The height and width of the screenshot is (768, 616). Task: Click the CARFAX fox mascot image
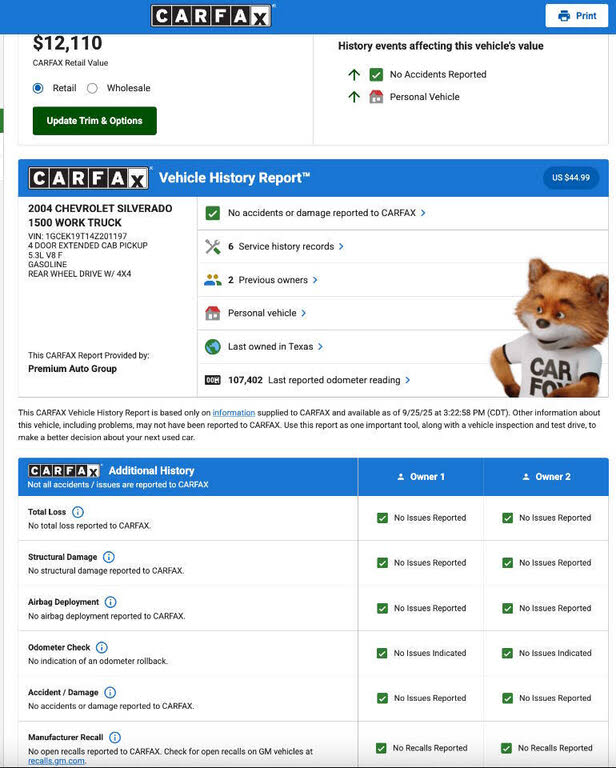point(548,328)
